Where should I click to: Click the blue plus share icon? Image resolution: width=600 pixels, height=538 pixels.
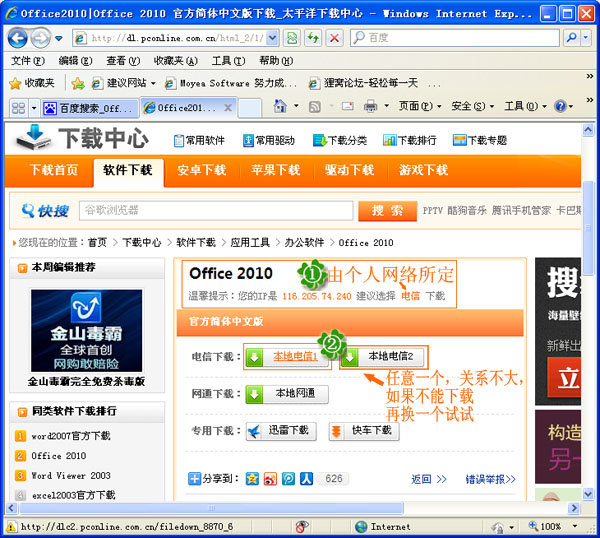pos(194,479)
